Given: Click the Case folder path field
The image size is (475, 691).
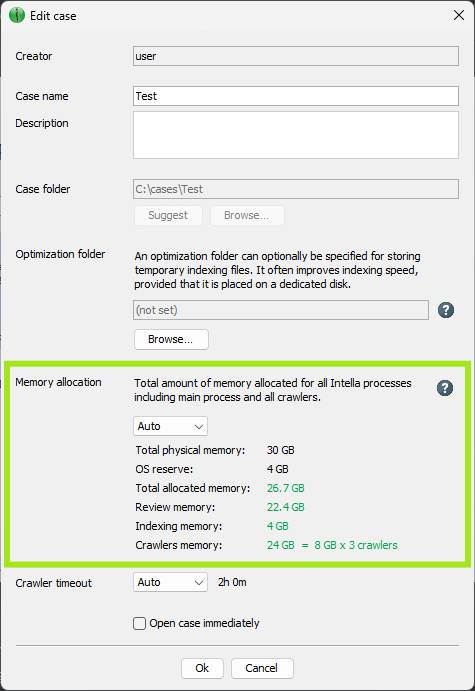Looking at the screenshot, I should click(296, 189).
